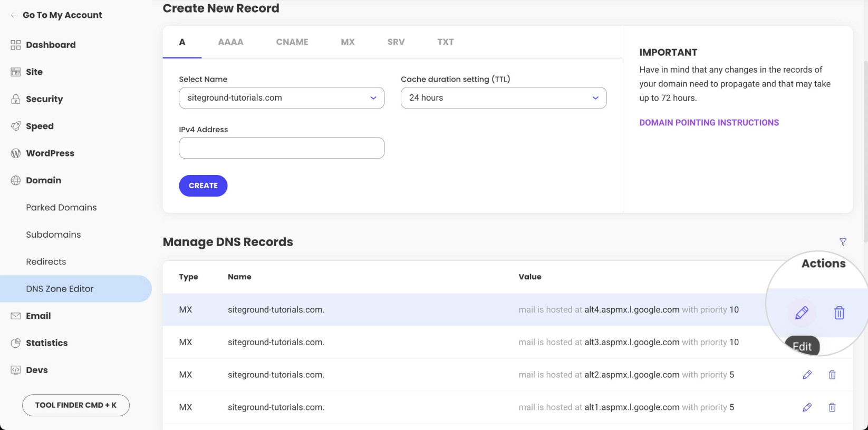
Task: Switch to the SRV record tab
Action: click(x=396, y=42)
